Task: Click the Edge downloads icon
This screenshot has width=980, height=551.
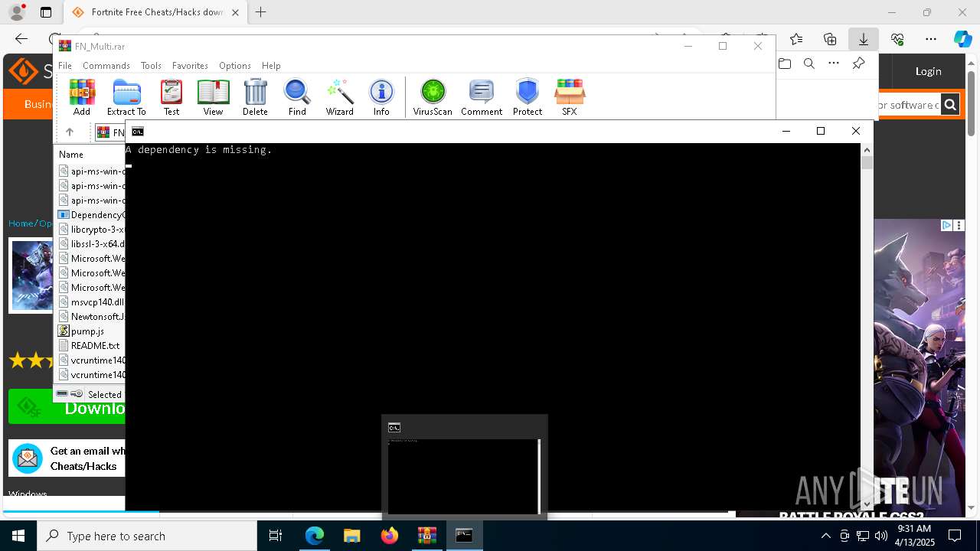Action: pyautogui.click(x=863, y=39)
